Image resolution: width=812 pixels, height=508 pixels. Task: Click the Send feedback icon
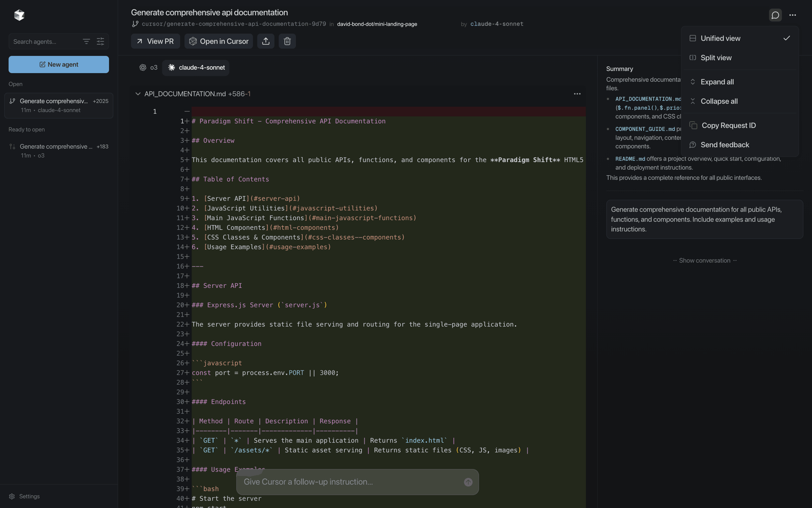tap(693, 145)
